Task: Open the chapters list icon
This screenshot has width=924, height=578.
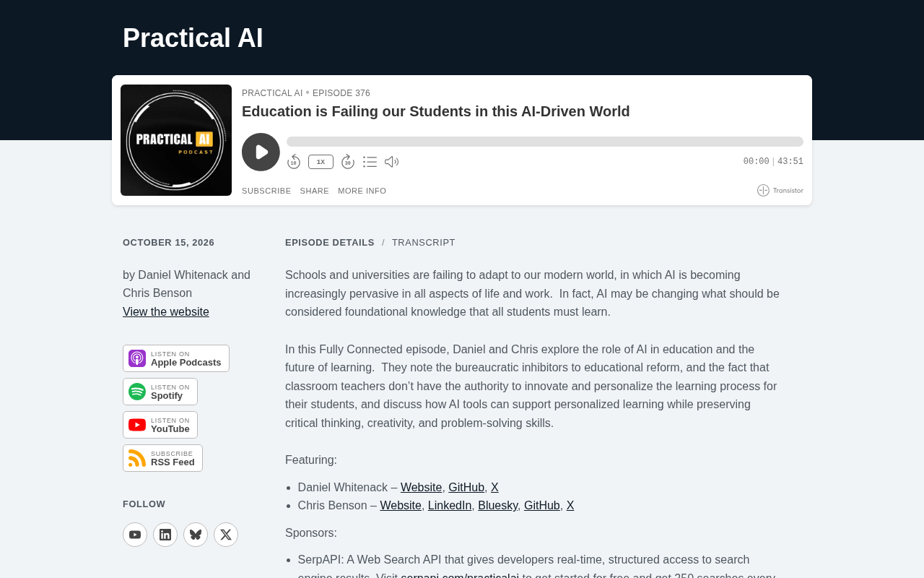Action: point(370,162)
